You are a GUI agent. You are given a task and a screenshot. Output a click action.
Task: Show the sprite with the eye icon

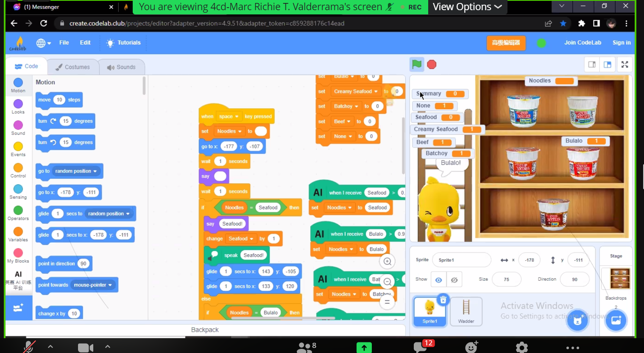click(x=438, y=280)
